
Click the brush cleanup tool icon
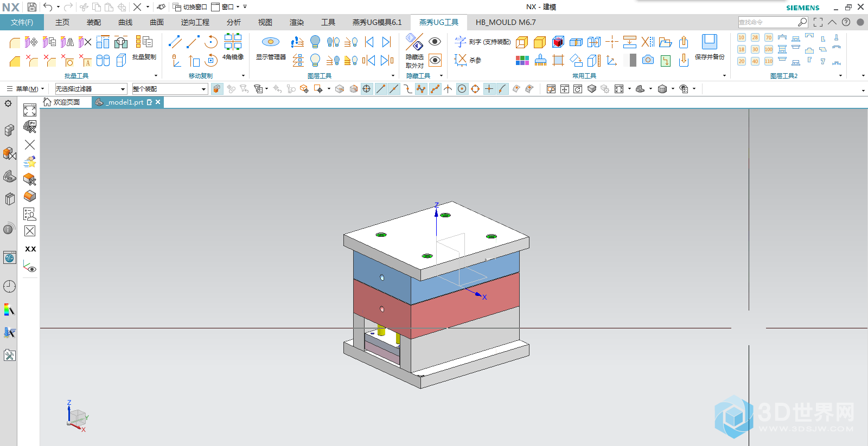point(540,60)
